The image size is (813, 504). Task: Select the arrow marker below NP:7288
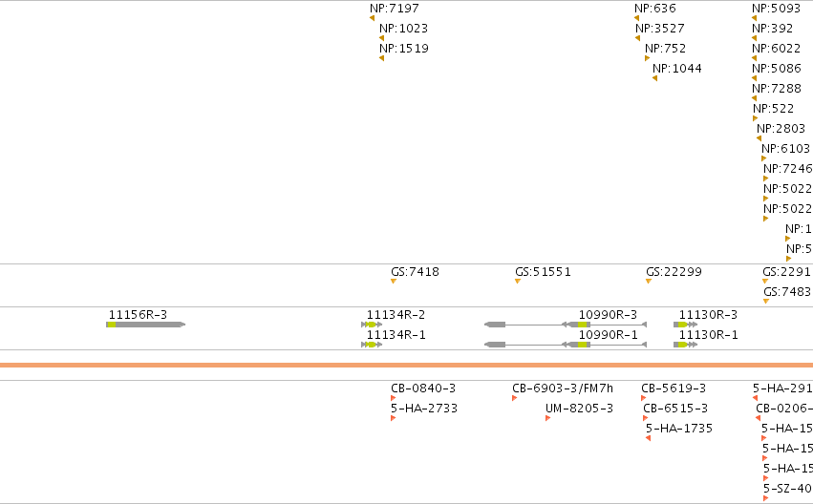tap(755, 98)
